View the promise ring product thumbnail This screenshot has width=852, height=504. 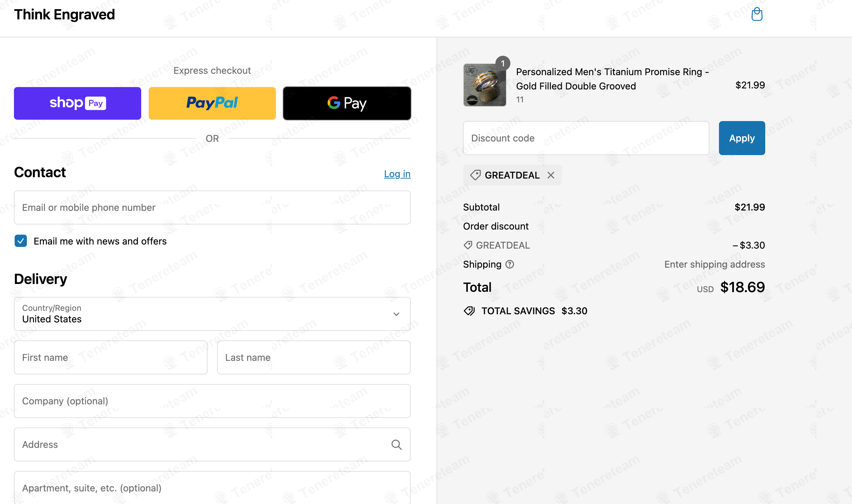point(485,85)
